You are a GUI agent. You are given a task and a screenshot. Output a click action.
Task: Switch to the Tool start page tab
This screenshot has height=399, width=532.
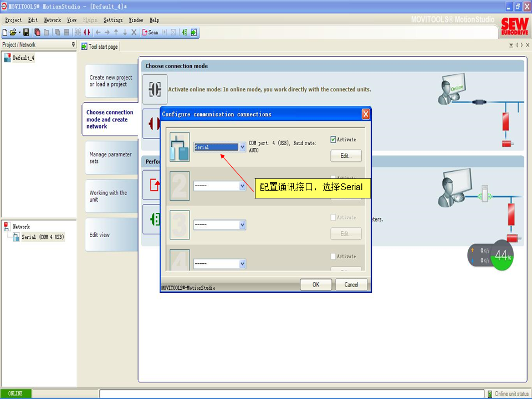[100, 47]
